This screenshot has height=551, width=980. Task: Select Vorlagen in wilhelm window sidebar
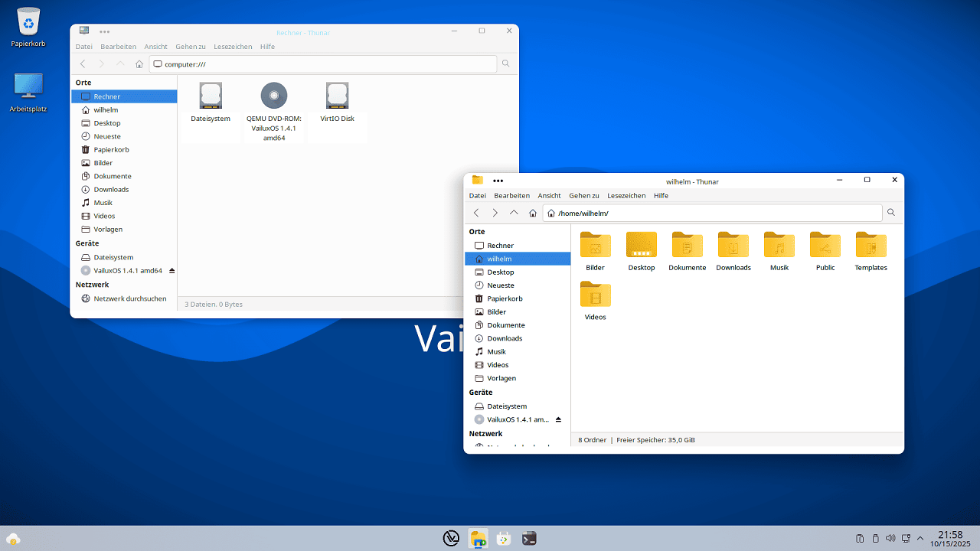coord(518,378)
